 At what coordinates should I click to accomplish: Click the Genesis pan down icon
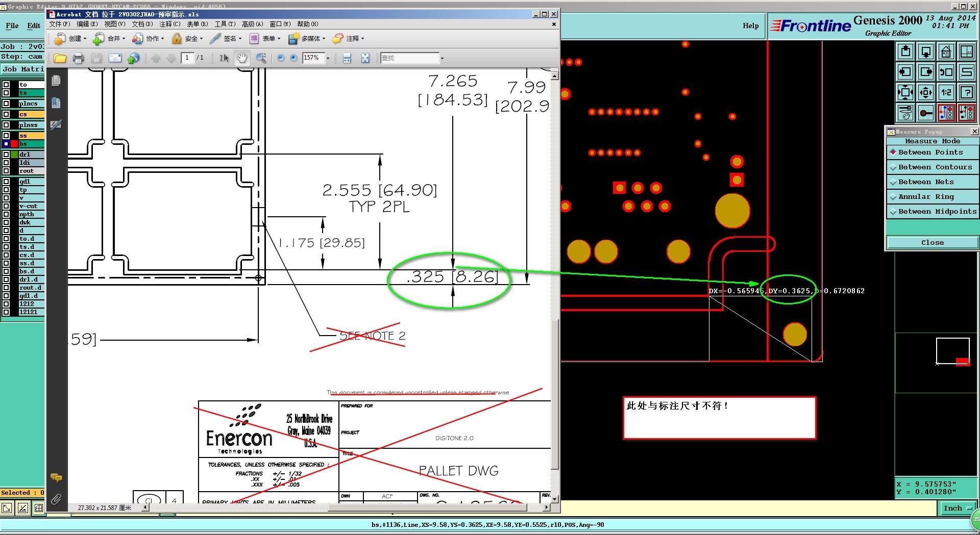(x=926, y=52)
